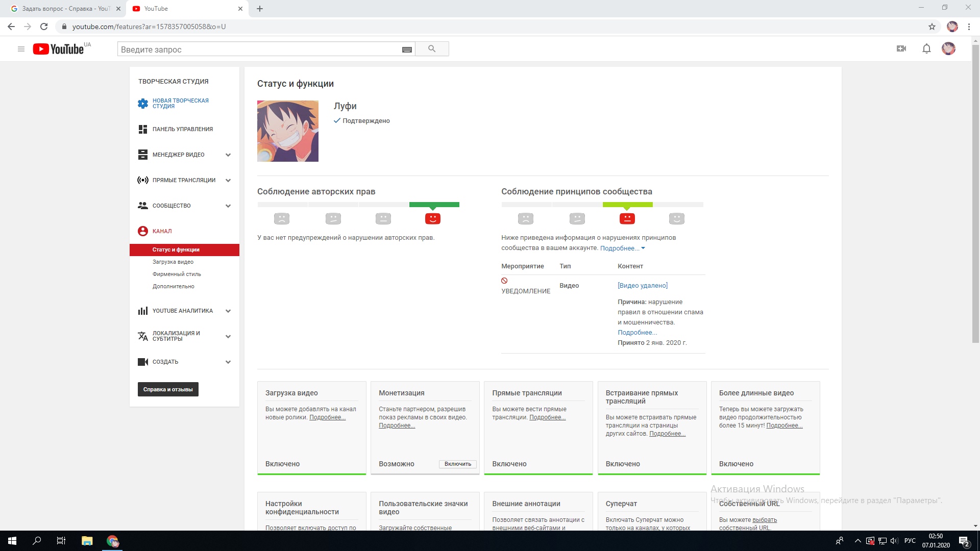Click the red smiling copyright status face

(433, 218)
